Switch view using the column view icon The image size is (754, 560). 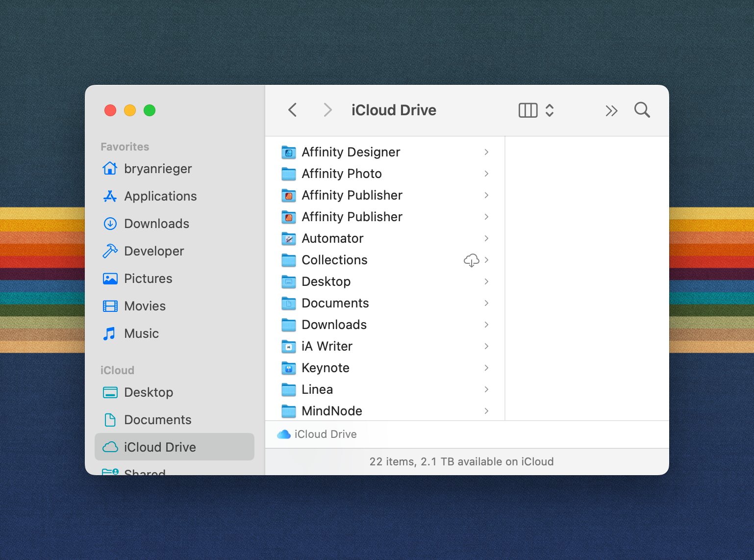point(528,110)
